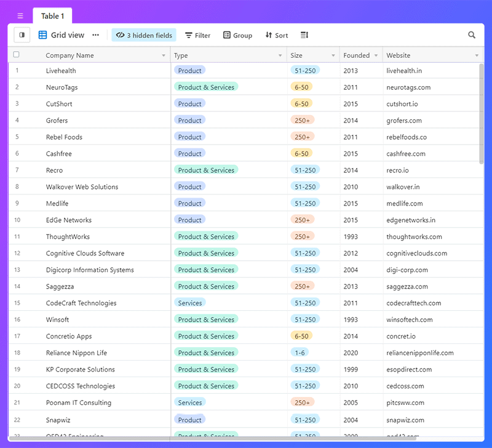Click the Website column header
Screen dimensions: 492x448
(433, 55)
